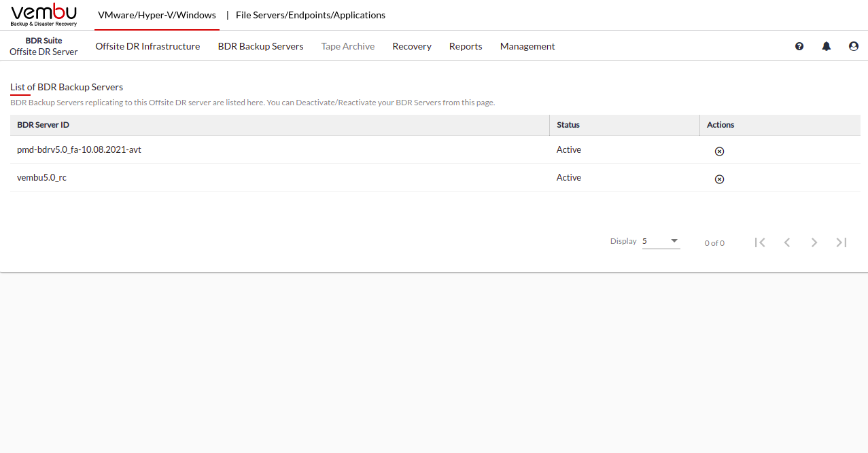The image size is (868, 453).
Task: Open BDR Backup Servers menu
Action: pos(260,46)
